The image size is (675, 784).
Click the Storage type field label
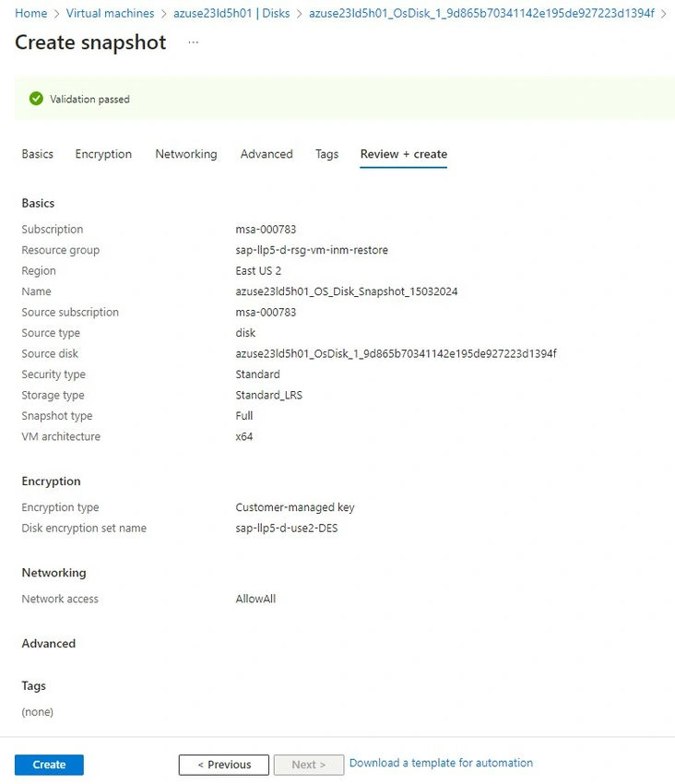(x=53, y=396)
